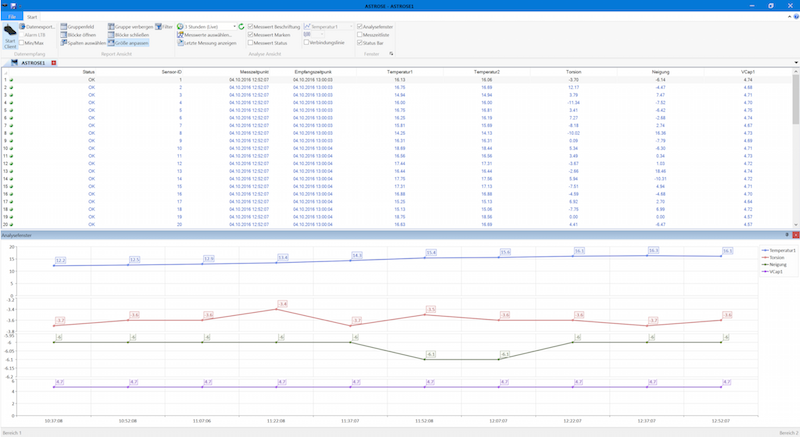This screenshot has height=437, width=800.
Task: Click the Neigung legend entry
Action: click(774, 265)
